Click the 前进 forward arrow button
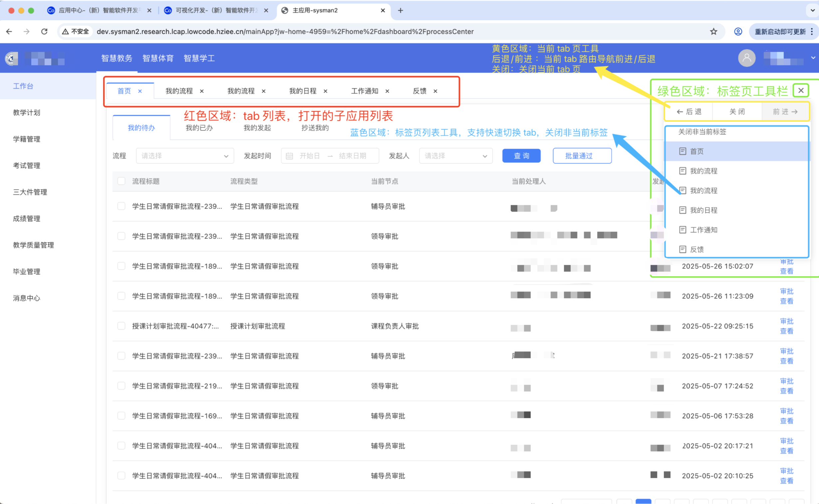 (785, 112)
